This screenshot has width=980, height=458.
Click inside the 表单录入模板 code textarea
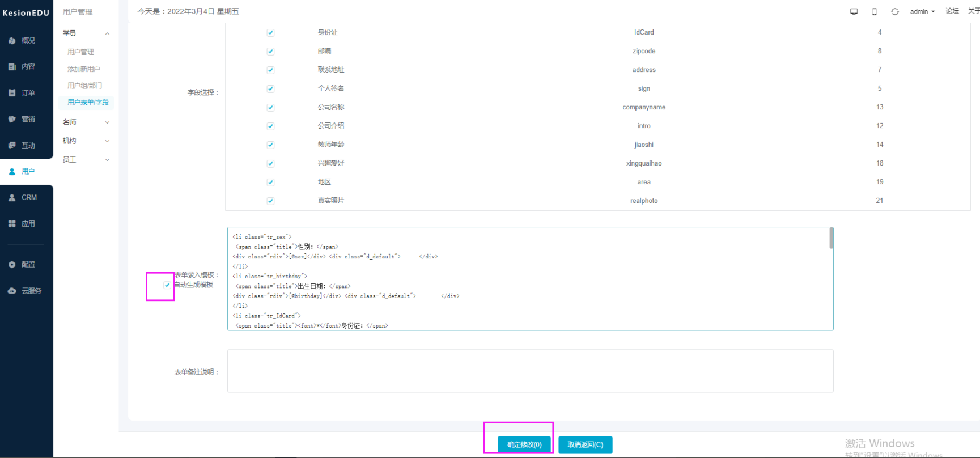coord(530,279)
